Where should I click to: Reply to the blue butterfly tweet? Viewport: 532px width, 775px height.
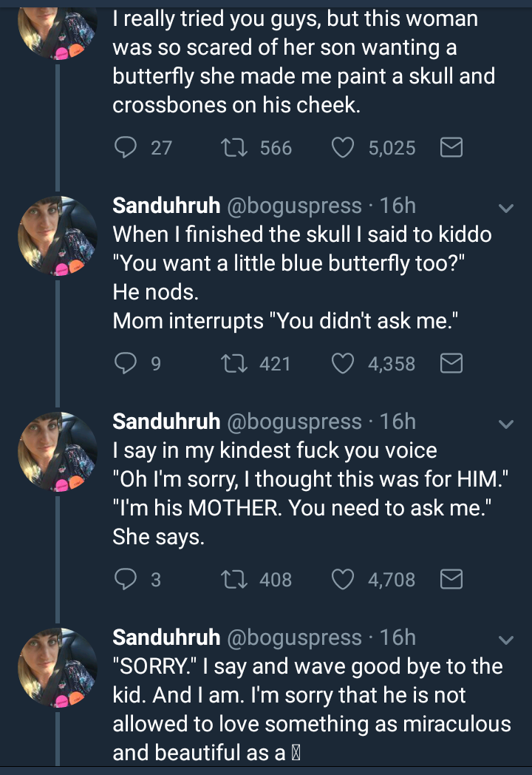point(125,363)
